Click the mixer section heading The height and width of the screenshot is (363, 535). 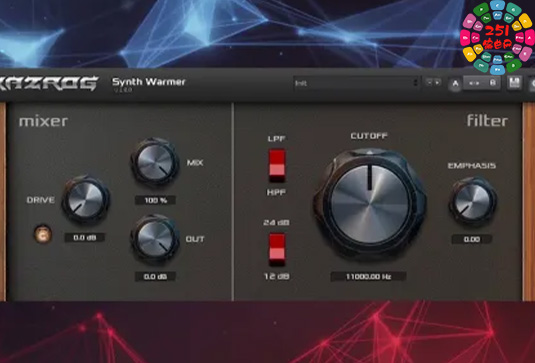click(x=43, y=121)
